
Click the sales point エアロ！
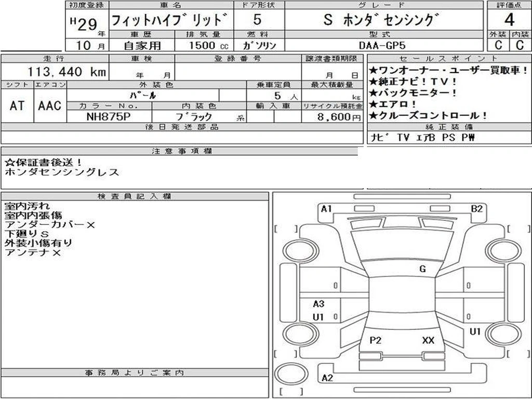pyautogui.click(x=393, y=104)
